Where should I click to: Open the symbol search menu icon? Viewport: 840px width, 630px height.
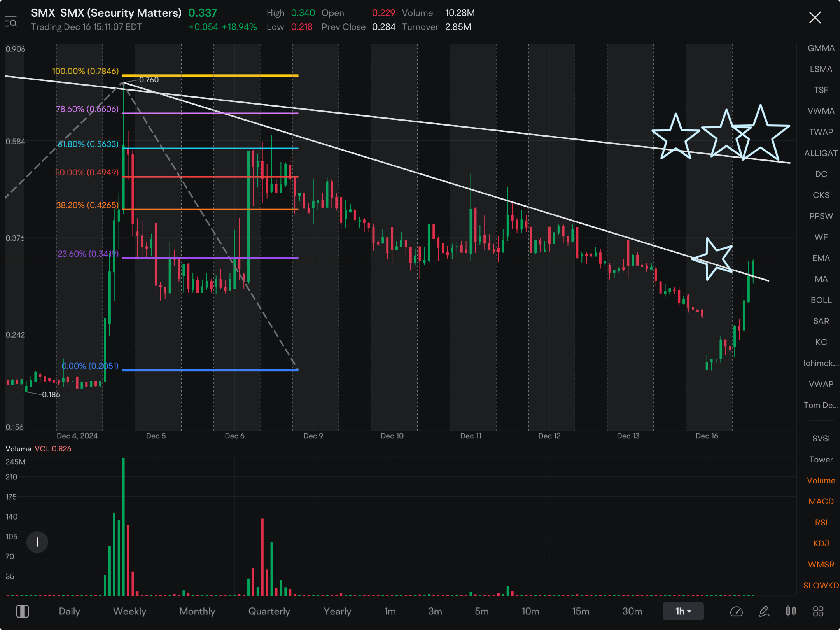[x=10, y=21]
